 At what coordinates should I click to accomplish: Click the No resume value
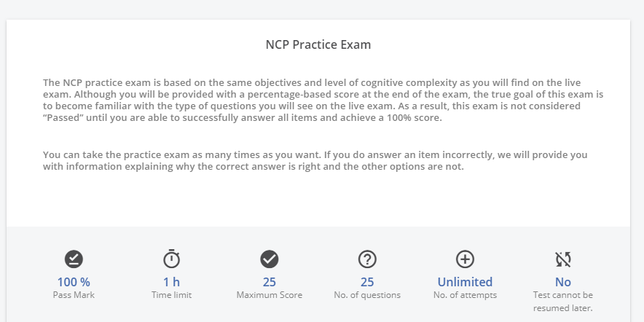(x=562, y=282)
